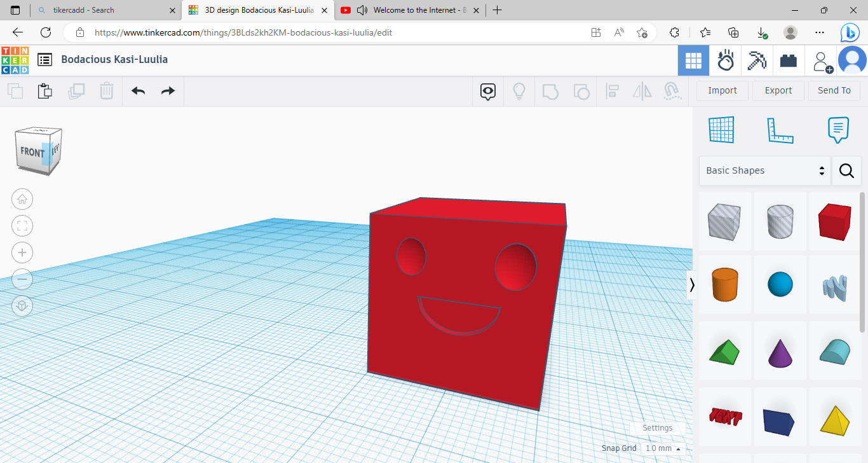Click the browser Refresh button
The width and height of the screenshot is (868, 463).
[46, 32]
